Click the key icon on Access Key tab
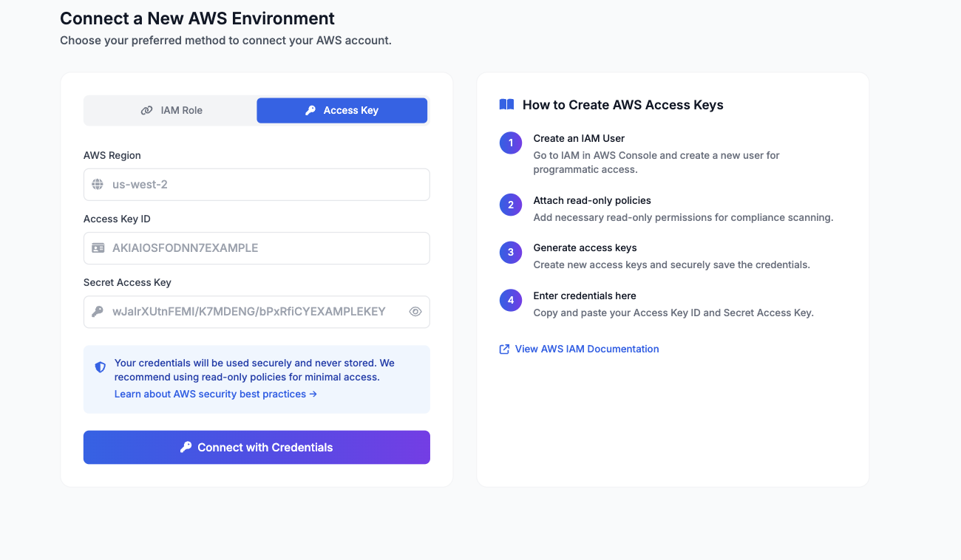The image size is (961, 560). [x=310, y=111]
